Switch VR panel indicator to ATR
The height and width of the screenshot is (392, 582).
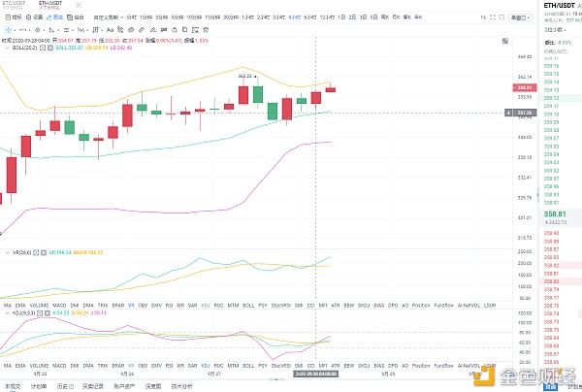tap(336, 305)
